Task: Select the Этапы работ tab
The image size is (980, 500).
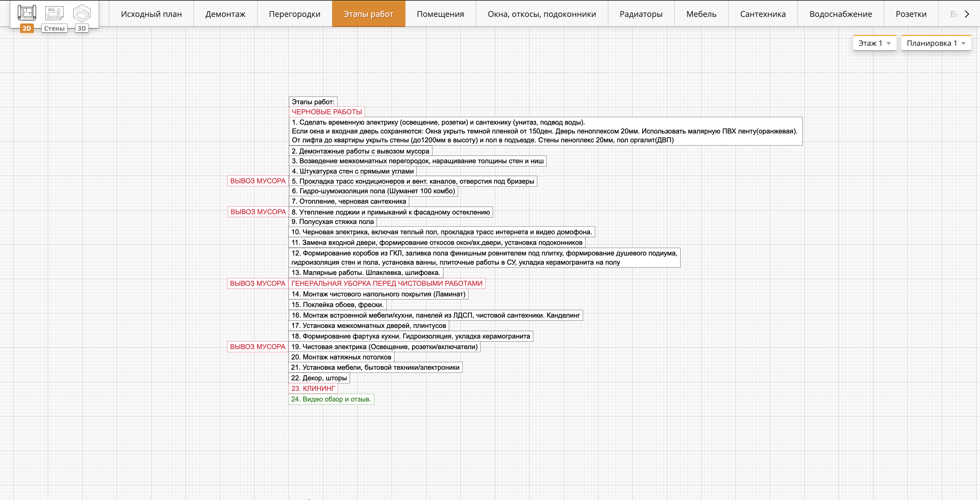Action: pyautogui.click(x=368, y=14)
